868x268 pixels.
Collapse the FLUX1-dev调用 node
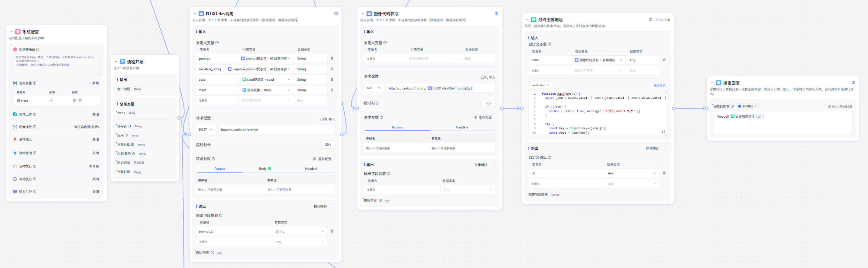coord(195,14)
